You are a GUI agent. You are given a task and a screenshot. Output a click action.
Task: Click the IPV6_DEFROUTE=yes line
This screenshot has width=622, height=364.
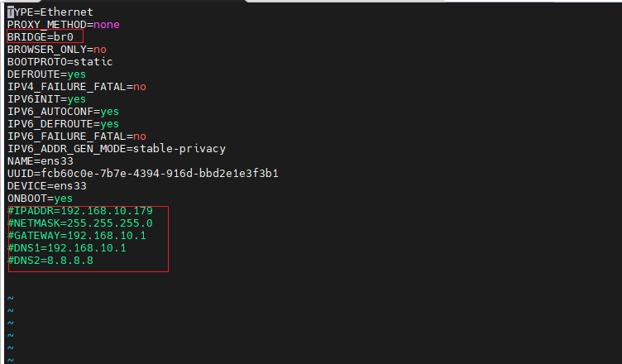click(x=63, y=124)
